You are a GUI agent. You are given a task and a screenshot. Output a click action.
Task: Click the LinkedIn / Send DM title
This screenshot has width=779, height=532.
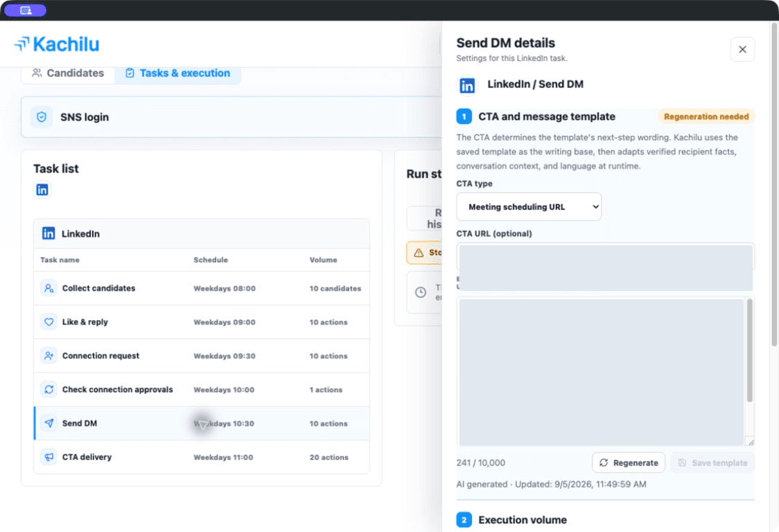click(535, 85)
